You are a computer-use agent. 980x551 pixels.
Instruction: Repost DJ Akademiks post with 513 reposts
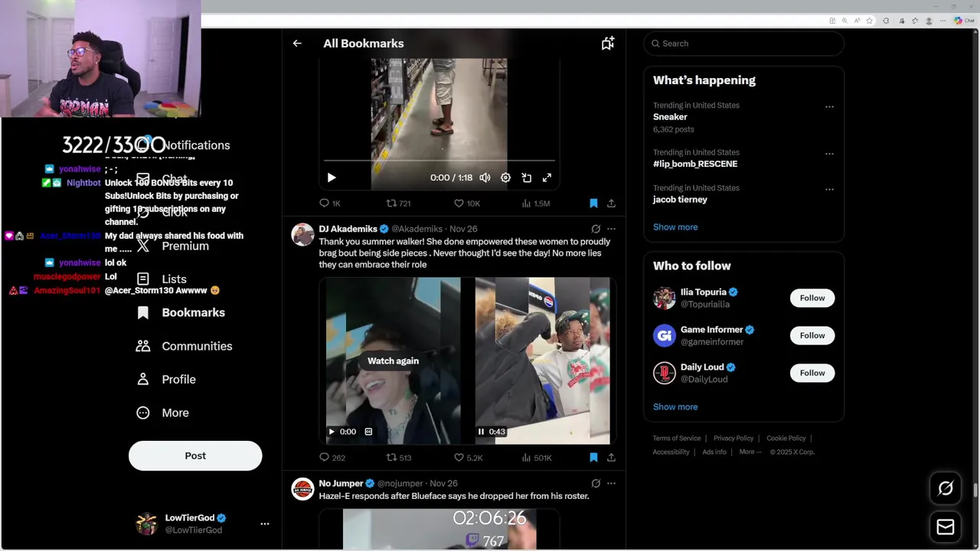pos(398,458)
